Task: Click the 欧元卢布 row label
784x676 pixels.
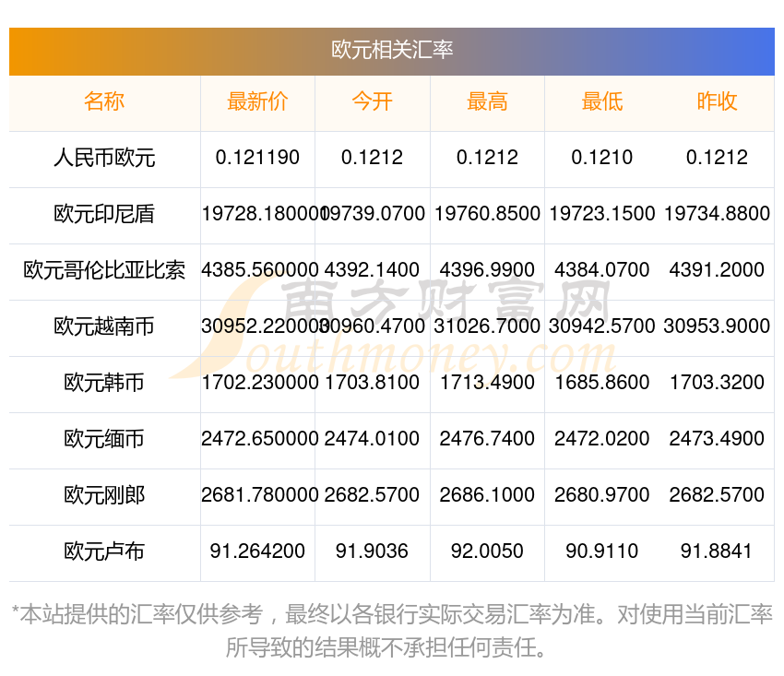Action: 104,551
